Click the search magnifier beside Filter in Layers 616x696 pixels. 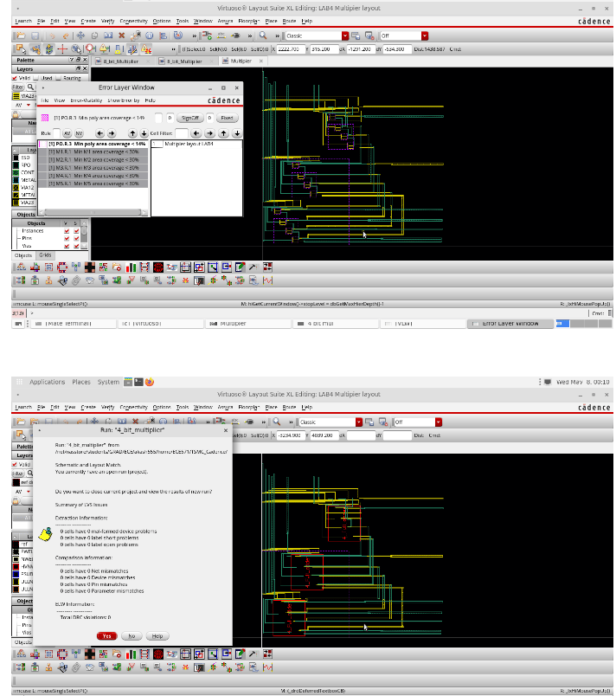(30, 87)
